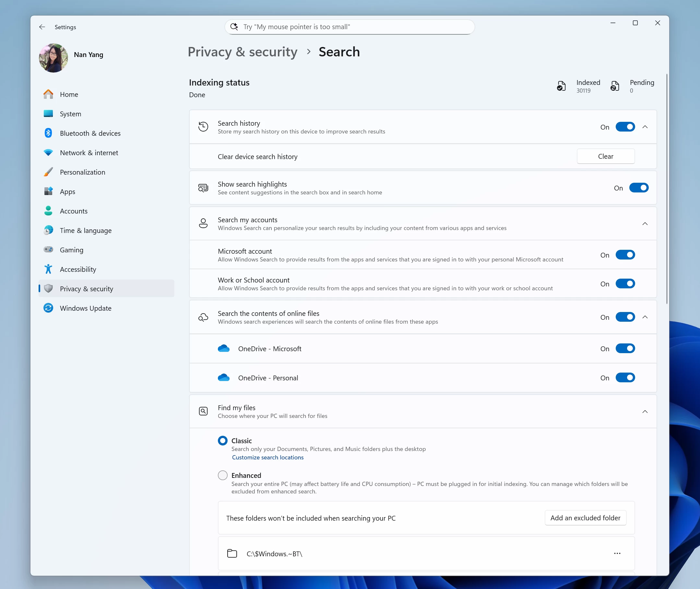The height and width of the screenshot is (589, 700).
Task: Collapse the Search my accounts section
Action: [645, 223]
